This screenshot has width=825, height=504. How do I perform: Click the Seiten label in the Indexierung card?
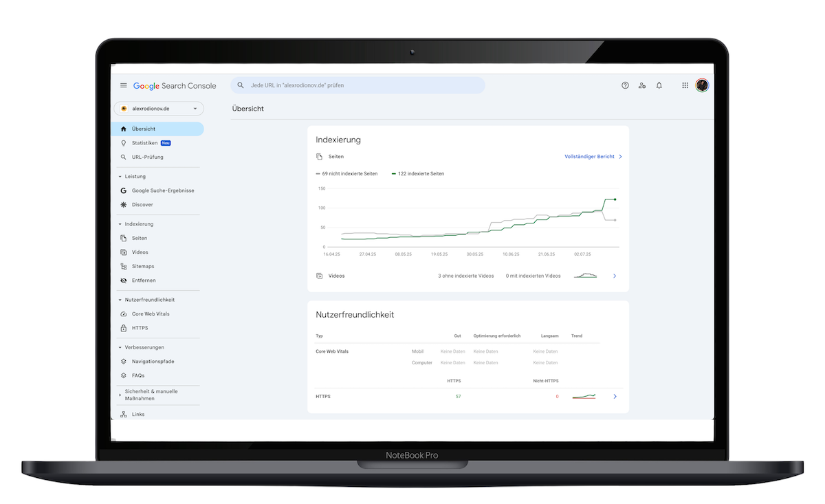pos(336,157)
